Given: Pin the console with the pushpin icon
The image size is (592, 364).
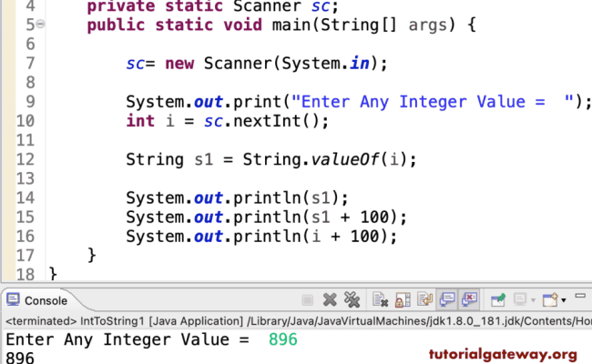Looking at the screenshot, I should (498, 300).
